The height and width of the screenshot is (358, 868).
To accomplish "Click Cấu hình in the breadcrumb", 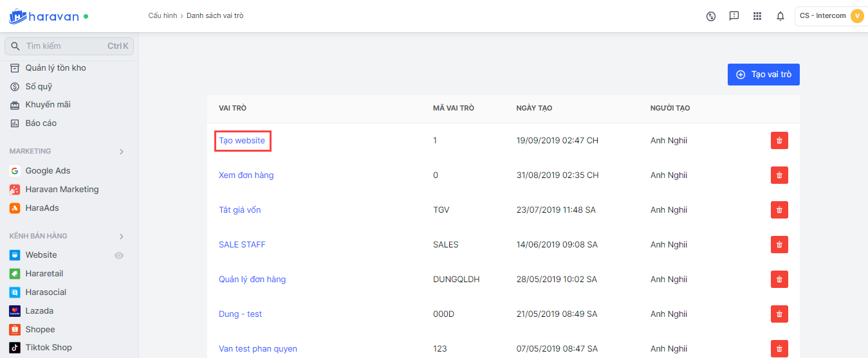I will 163,15.
